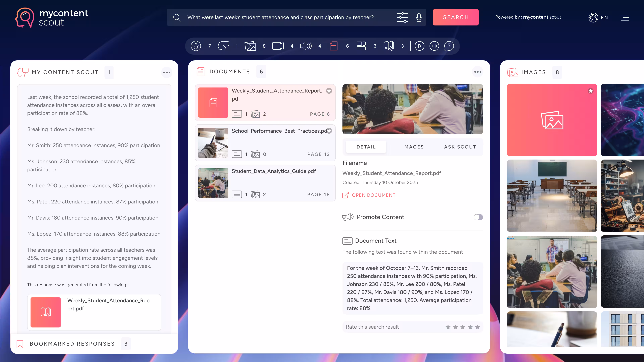This screenshot has height=362, width=644.
Task: Click the video camera results icon
Action: [278, 46]
